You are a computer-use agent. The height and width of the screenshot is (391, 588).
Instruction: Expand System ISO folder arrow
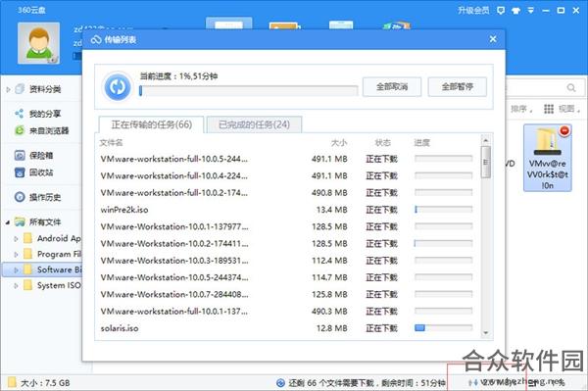(x=16, y=286)
